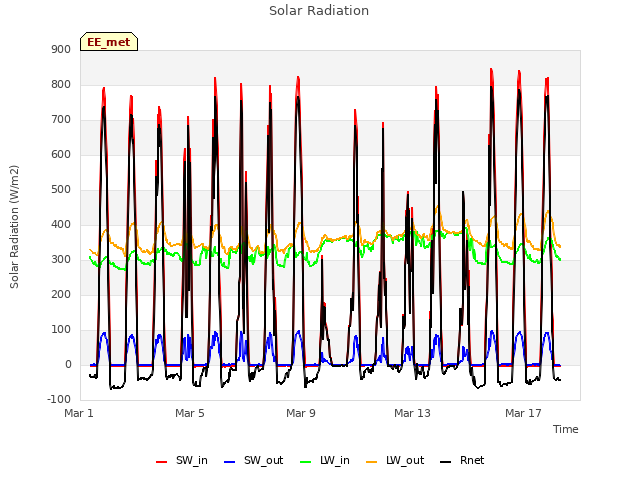Click the 100 y-axis tick label
Viewport: 640px width, 480px height.
point(61,330)
